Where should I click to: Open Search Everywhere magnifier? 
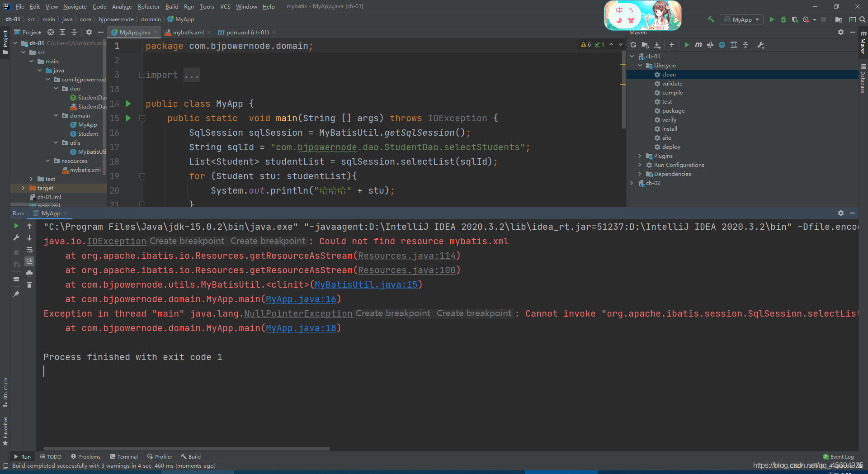pyautogui.click(x=862, y=19)
